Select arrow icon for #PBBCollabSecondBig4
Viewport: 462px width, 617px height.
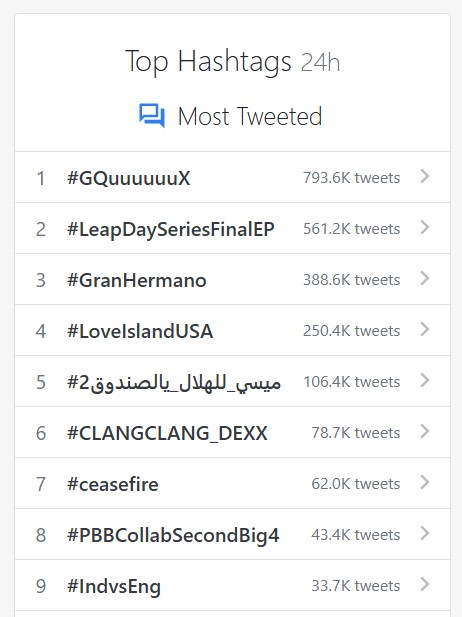click(x=424, y=534)
